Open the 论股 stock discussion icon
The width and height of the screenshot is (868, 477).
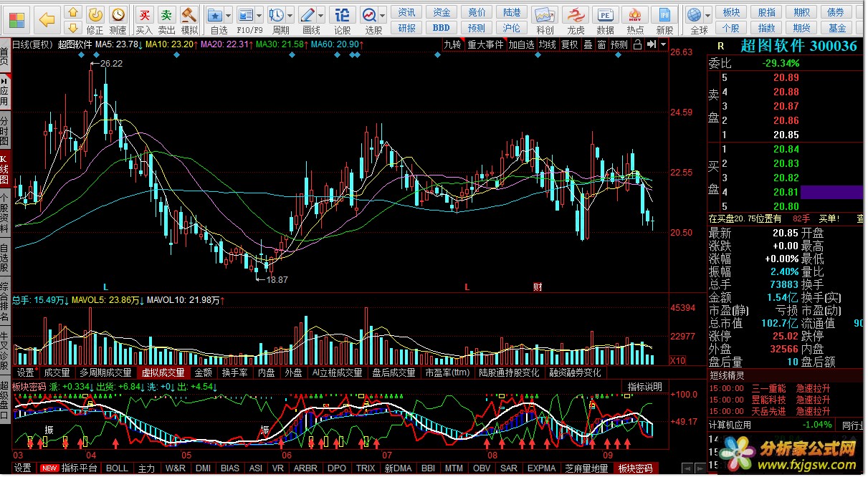click(x=343, y=14)
